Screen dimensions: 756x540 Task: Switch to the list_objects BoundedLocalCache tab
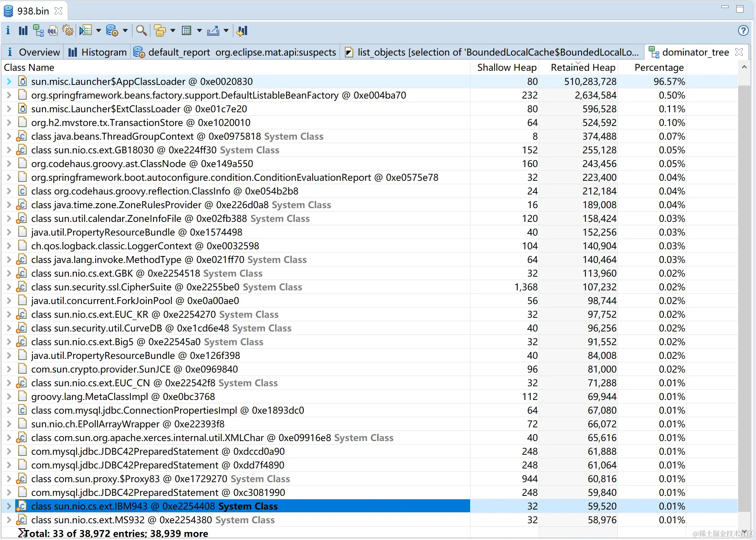(492, 52)
